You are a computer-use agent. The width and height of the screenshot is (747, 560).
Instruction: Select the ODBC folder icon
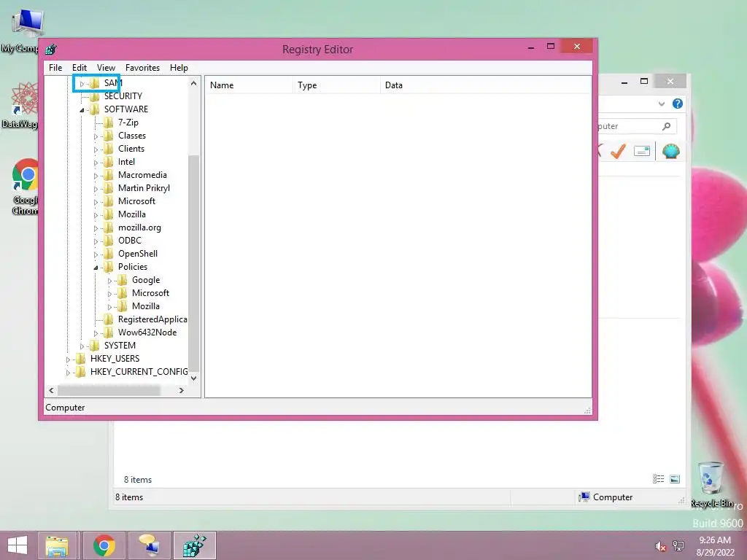pos(109,241)
